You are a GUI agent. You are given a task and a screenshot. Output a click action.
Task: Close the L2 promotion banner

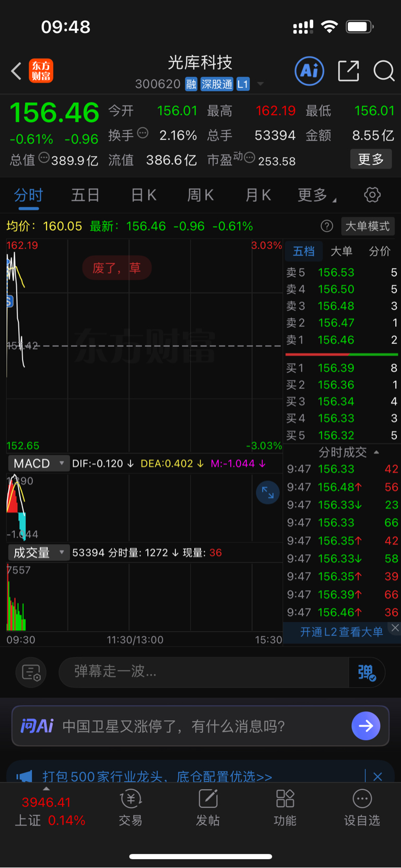click(x=395, y=628)
